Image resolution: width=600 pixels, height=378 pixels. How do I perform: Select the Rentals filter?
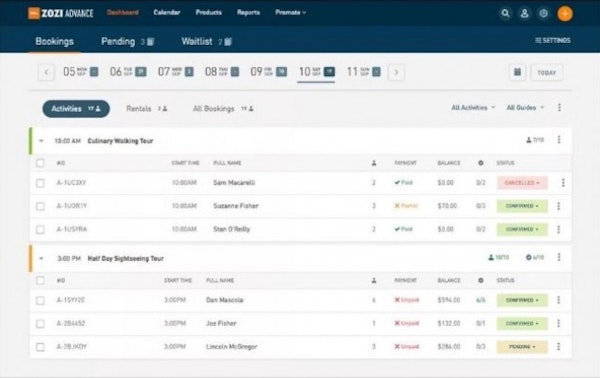[147, 109]
